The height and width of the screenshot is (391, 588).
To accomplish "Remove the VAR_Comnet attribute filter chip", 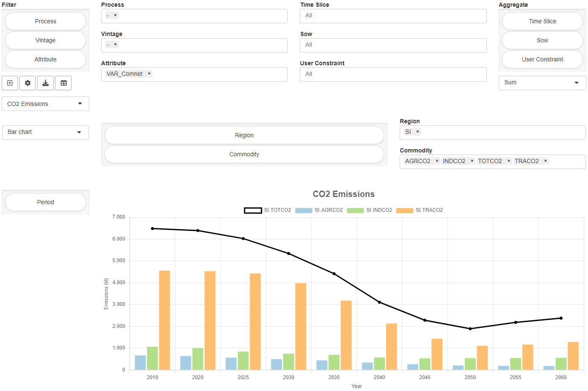I will (x=149, y=73).
